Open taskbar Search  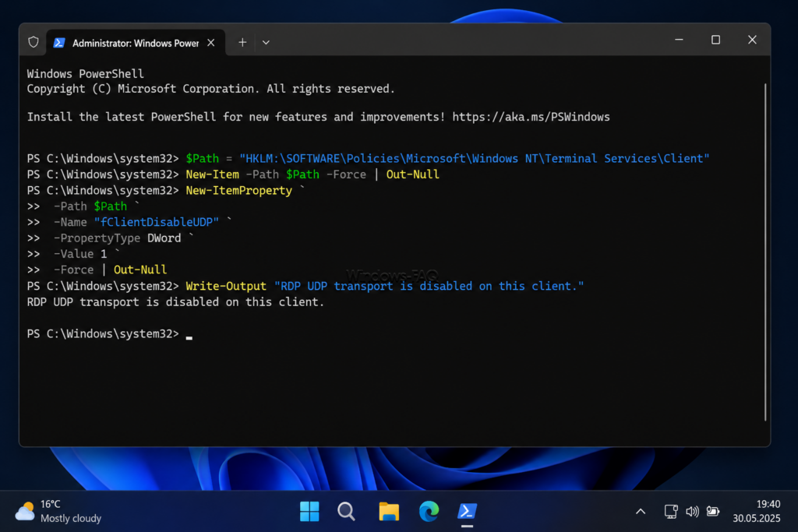(346, 511)
